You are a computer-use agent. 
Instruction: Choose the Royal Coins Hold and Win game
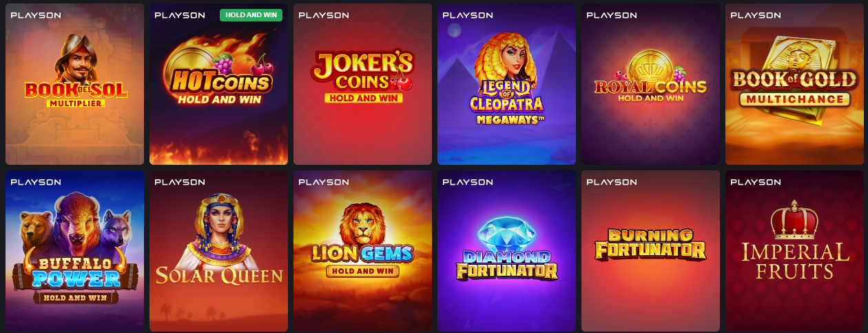point(650,84)
